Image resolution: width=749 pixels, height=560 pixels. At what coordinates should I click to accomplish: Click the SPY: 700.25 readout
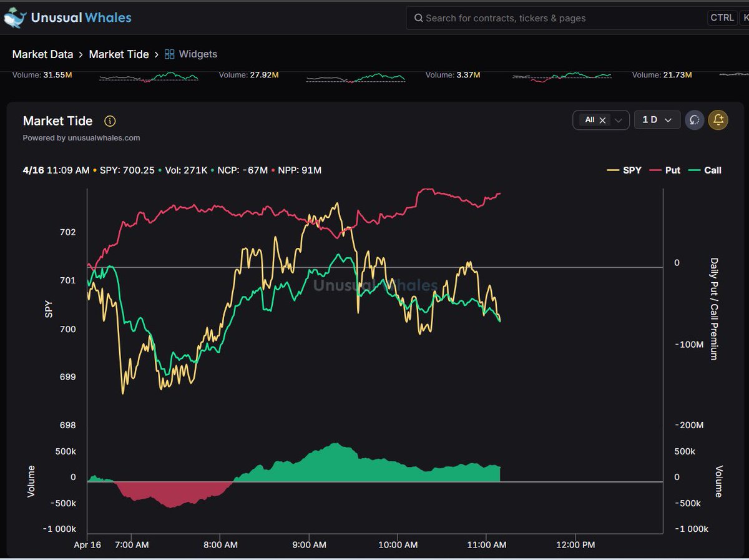tap(127, 170)
